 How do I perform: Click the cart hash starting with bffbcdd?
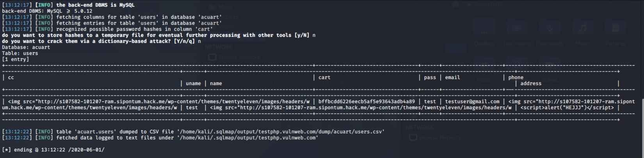[366, 102]
